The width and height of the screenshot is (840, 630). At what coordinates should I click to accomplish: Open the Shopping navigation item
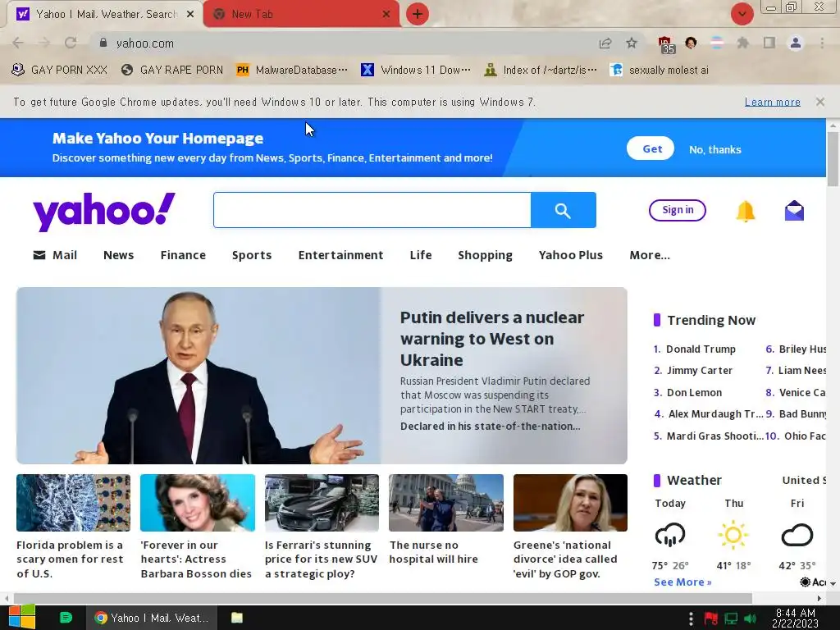[x=485, y=255]
